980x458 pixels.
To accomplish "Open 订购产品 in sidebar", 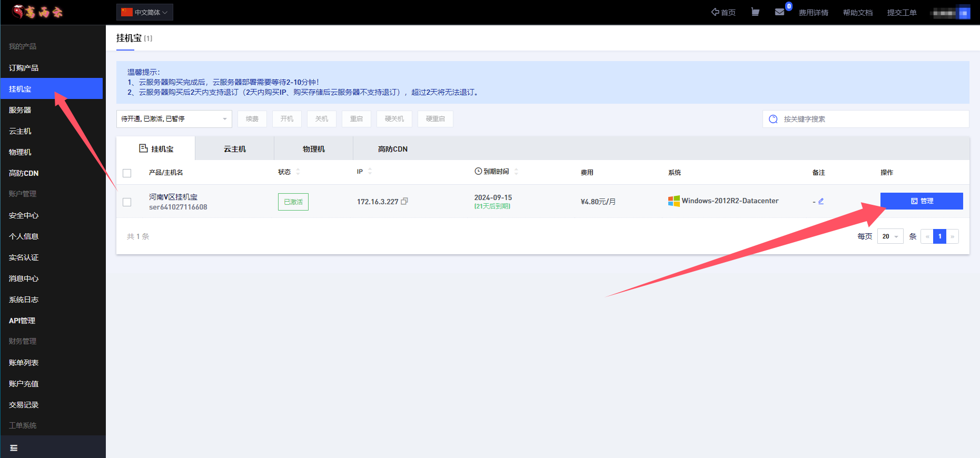I will coord(24,68).
